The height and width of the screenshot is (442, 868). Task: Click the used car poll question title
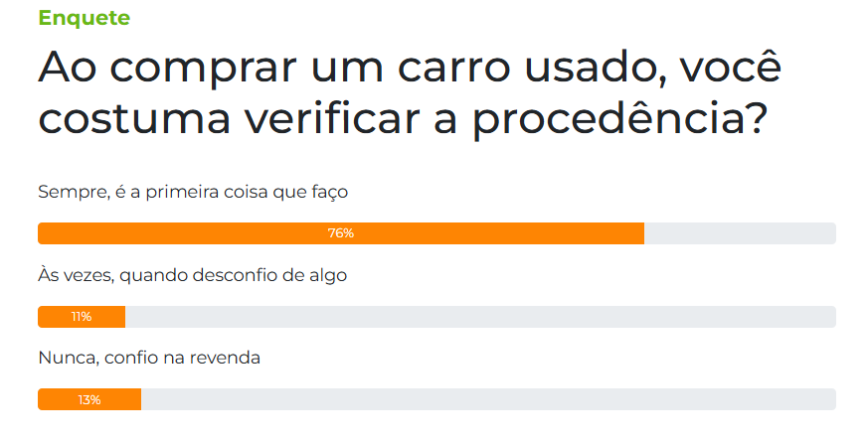point(410,93)
